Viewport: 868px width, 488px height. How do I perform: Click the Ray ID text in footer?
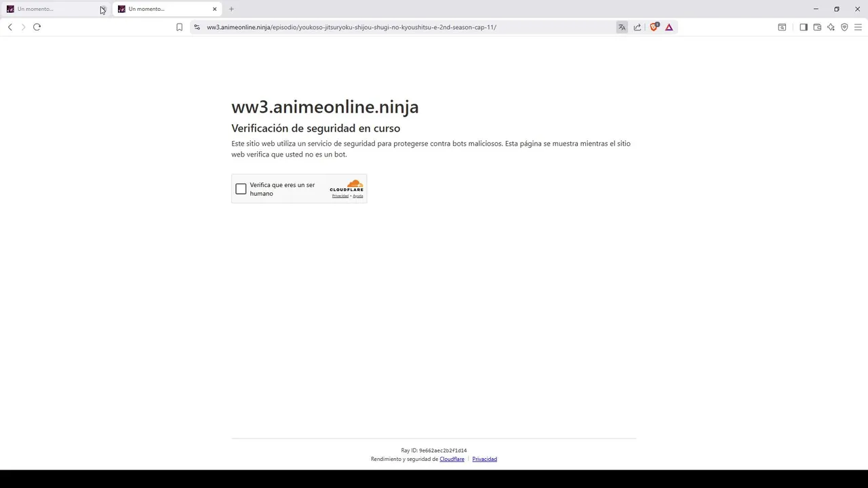tap(434, 450)
